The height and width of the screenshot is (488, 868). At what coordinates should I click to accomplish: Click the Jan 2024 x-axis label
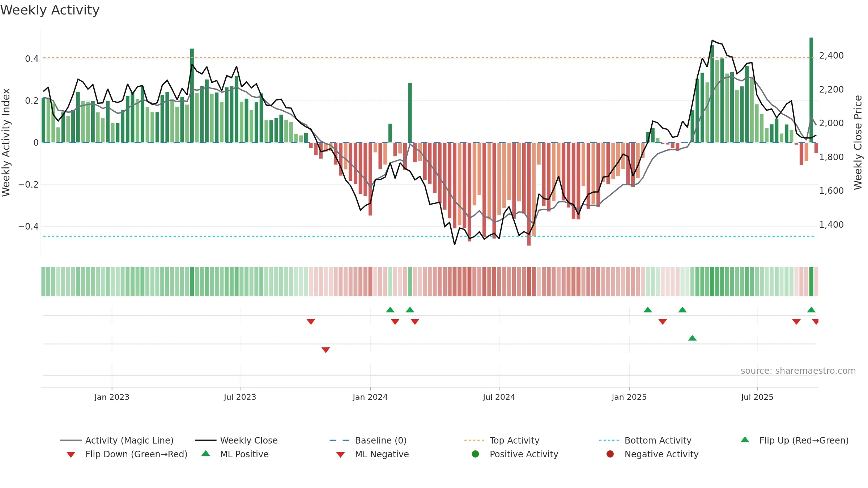click(x=370, y=397)
